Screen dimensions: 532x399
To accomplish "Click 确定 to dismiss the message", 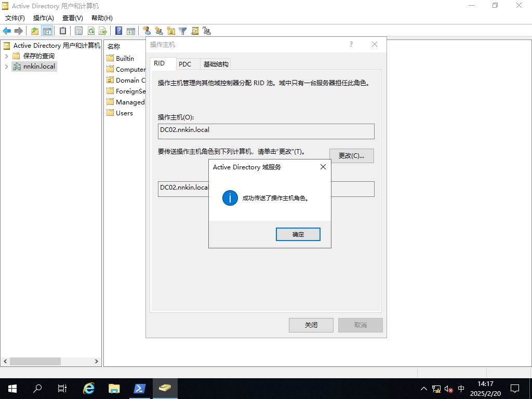I will pos(298,234).
